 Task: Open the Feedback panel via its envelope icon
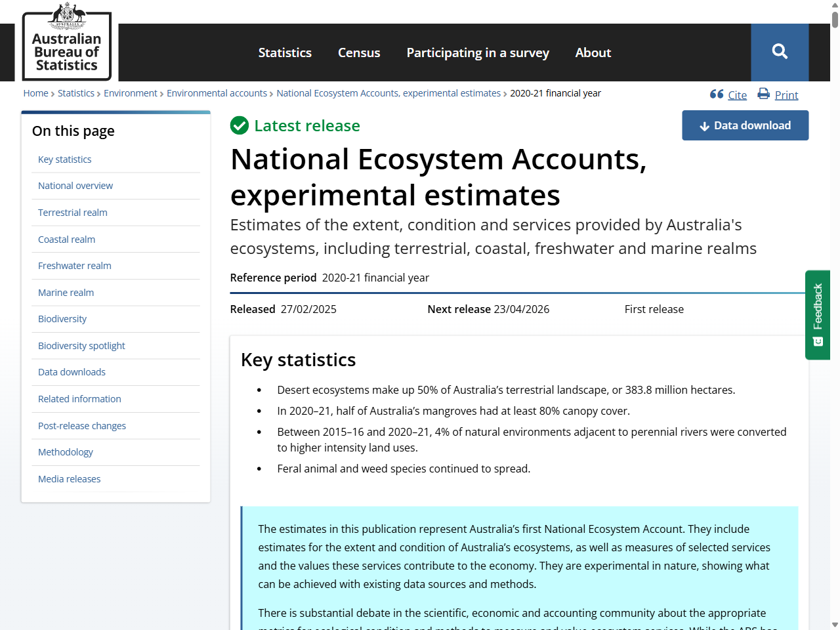click(818, 341)
